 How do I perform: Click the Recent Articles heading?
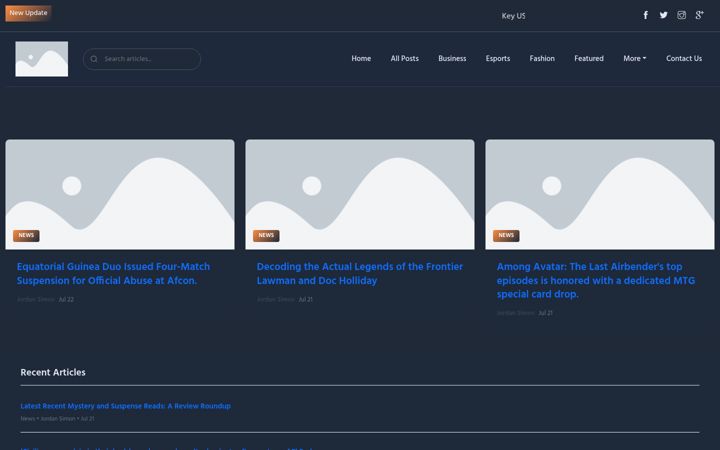pos(53,372)
